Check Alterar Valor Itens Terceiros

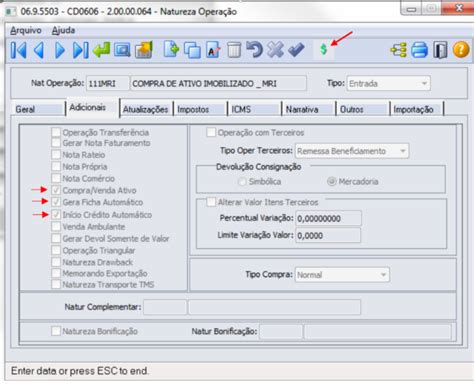[211, 202]
